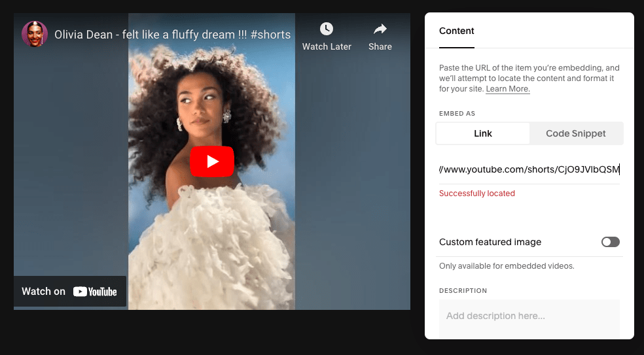Select the Content tab

point(456,31)
